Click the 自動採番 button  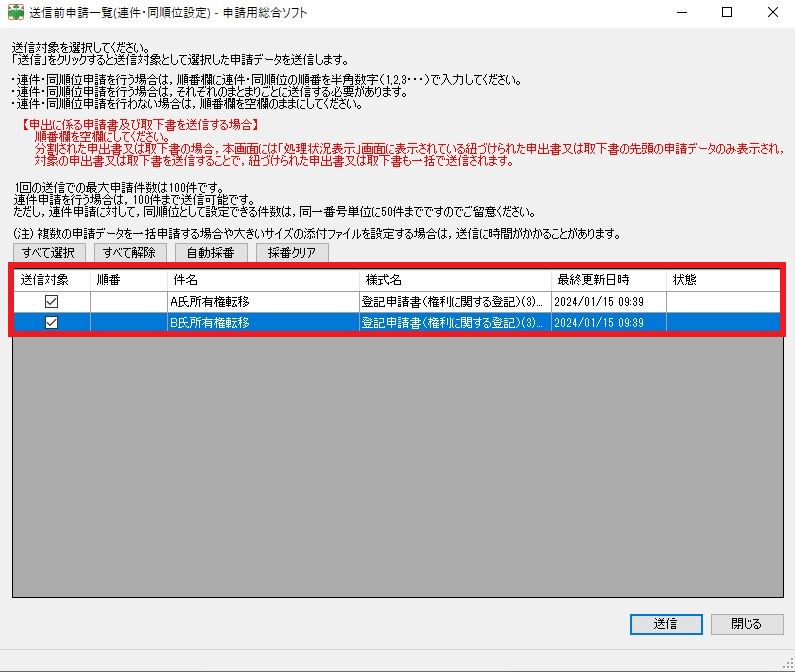click(x=210, y=252)
